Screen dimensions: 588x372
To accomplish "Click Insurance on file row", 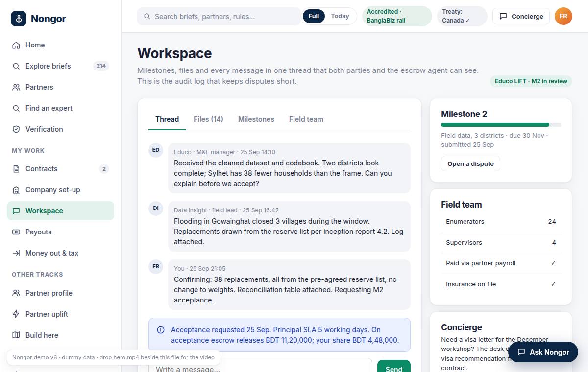I will point(501,284).
